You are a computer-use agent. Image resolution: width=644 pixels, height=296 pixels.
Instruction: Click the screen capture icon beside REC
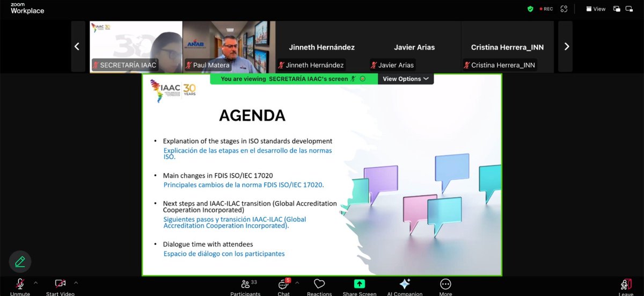click(x=563, y=9)
